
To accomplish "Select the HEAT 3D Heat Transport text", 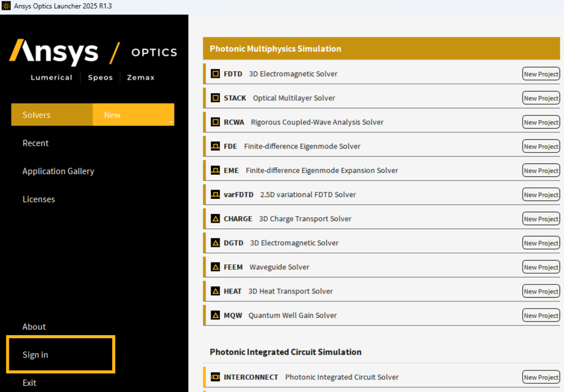I will 278,291.
